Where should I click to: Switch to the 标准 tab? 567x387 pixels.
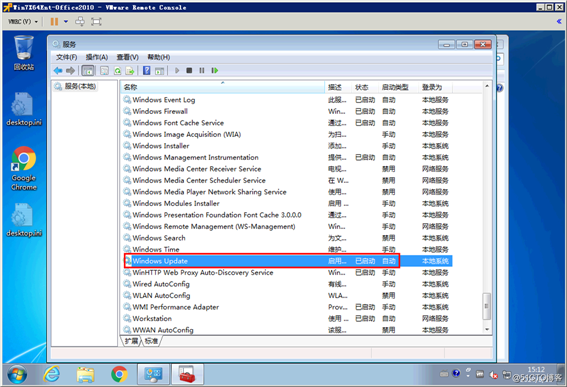click(151, 341)
